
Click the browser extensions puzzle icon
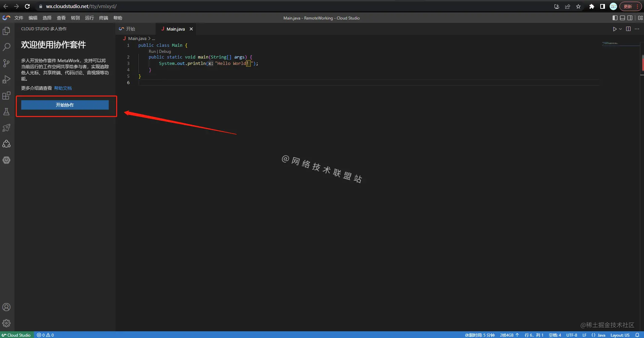click(x=591, y=6)
